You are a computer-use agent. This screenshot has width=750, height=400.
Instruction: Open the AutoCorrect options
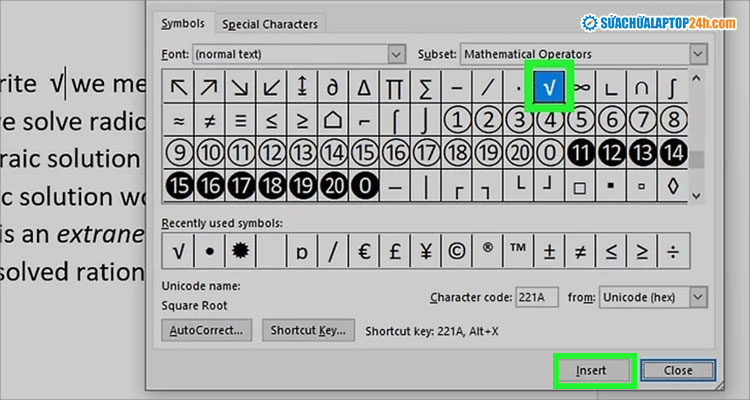[x=206, y=329]
